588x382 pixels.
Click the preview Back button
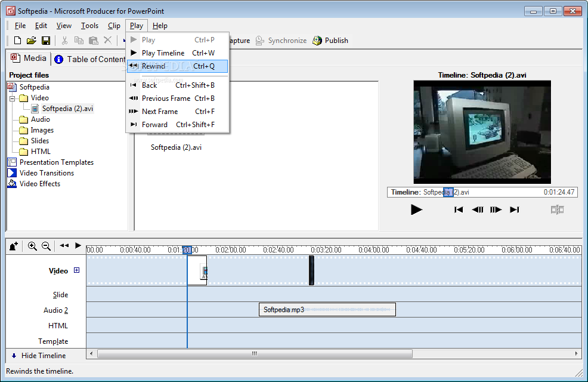point(458,210)
